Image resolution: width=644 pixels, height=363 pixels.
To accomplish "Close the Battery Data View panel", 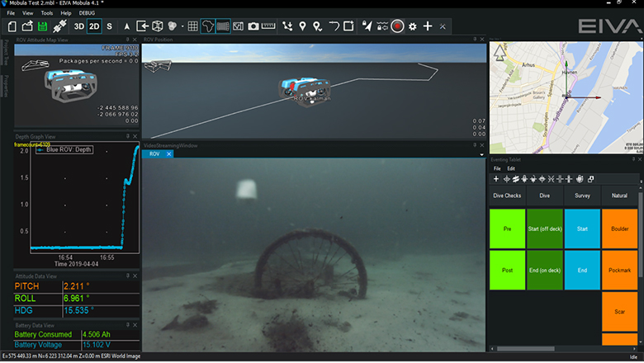I will [x=135, y=325].
